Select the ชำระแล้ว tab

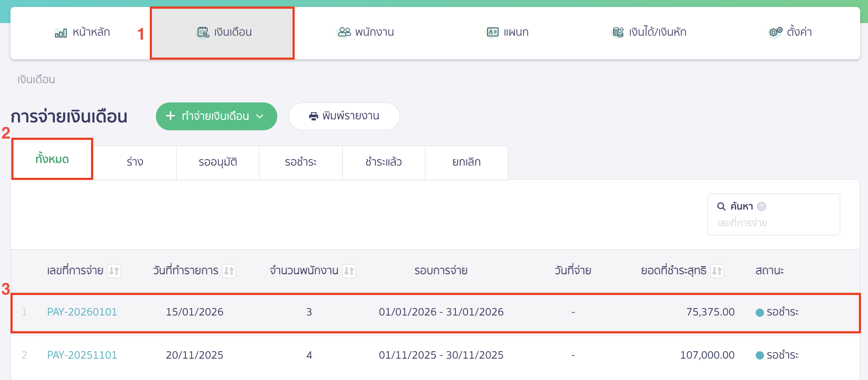pos(384,162)
